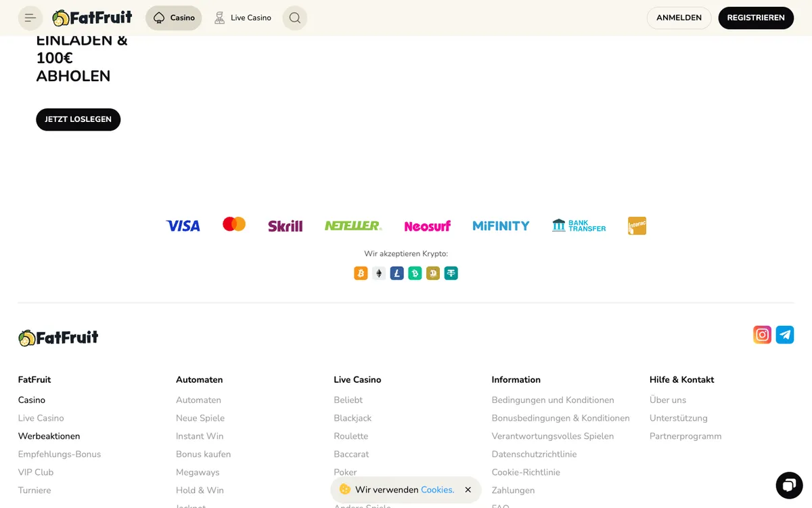Image resolution: width=812 pixels, height=508 pixels.
Task: Click the VISA payment logo
Action: (x=183, y=226)
